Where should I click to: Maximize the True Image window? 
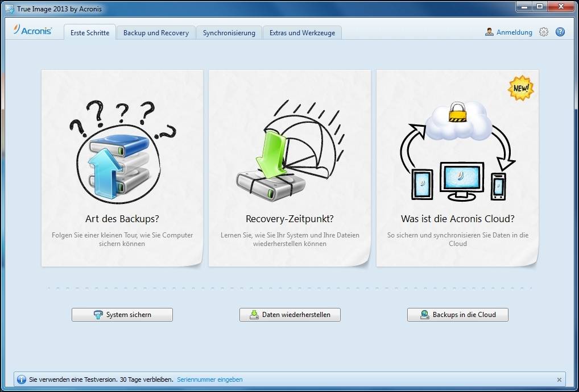pos(540,6)
